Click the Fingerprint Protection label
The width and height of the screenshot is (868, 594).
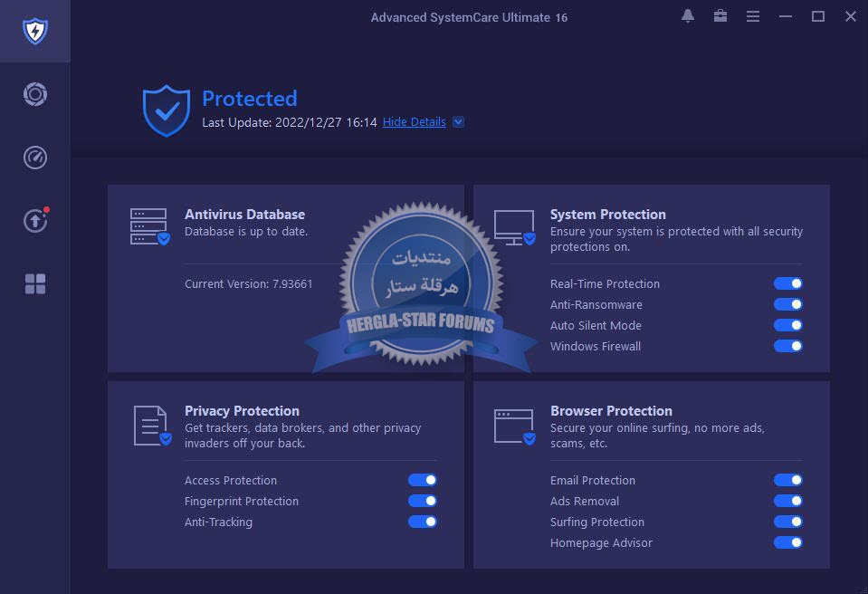pyautogui.click(x=242, y=502)
